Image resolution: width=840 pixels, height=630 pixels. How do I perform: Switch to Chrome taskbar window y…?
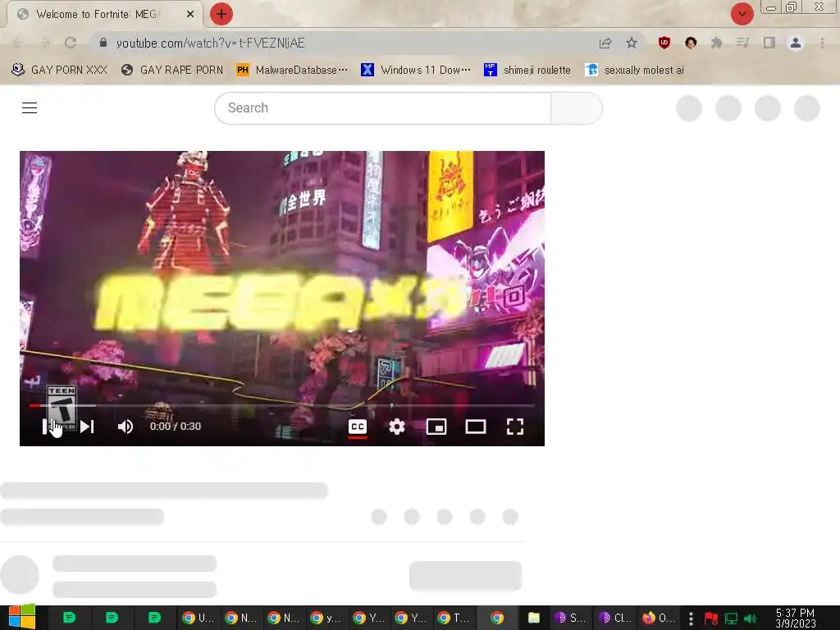coord(326,618)
